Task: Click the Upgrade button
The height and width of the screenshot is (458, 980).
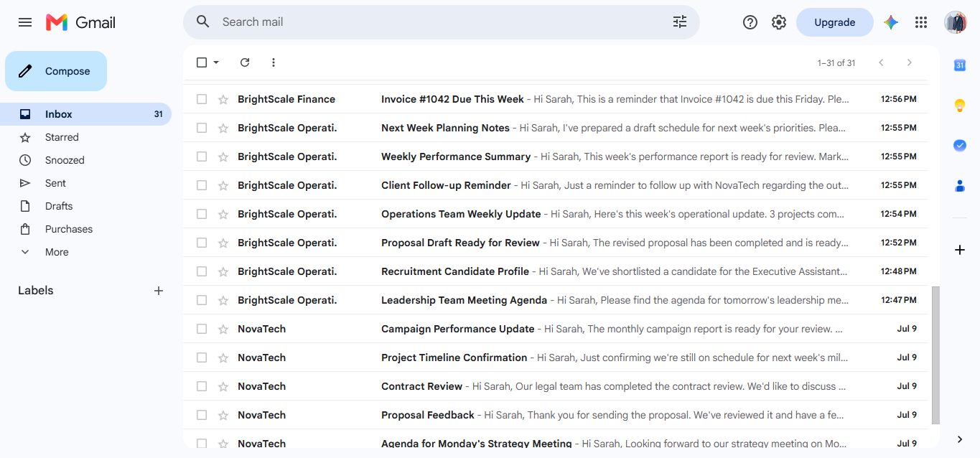Action: click(x=834, y=22)
